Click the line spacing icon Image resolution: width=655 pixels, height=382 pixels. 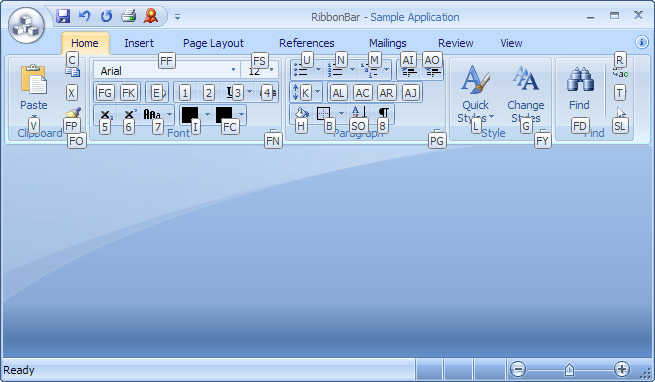[x=296, y=92]
